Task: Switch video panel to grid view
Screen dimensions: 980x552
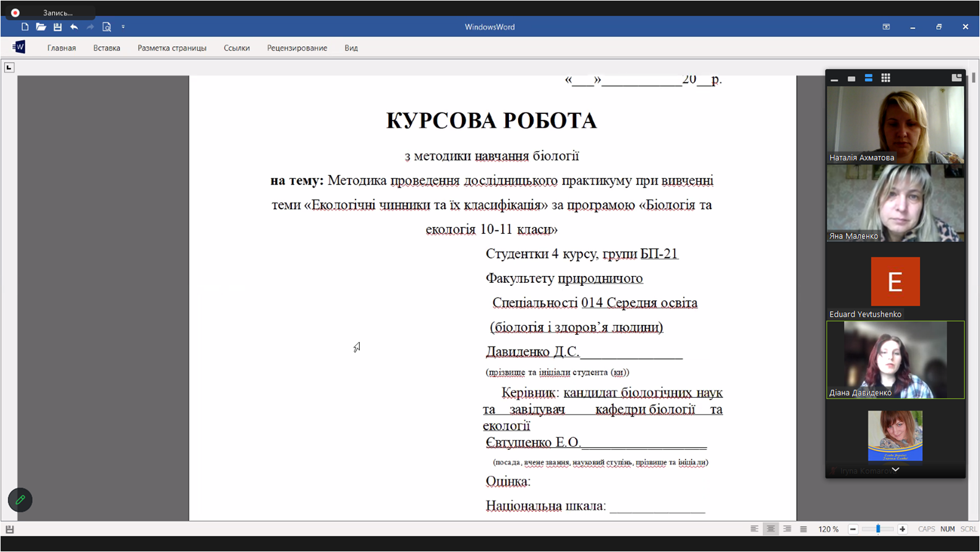Action: click(x=885, y=78)
